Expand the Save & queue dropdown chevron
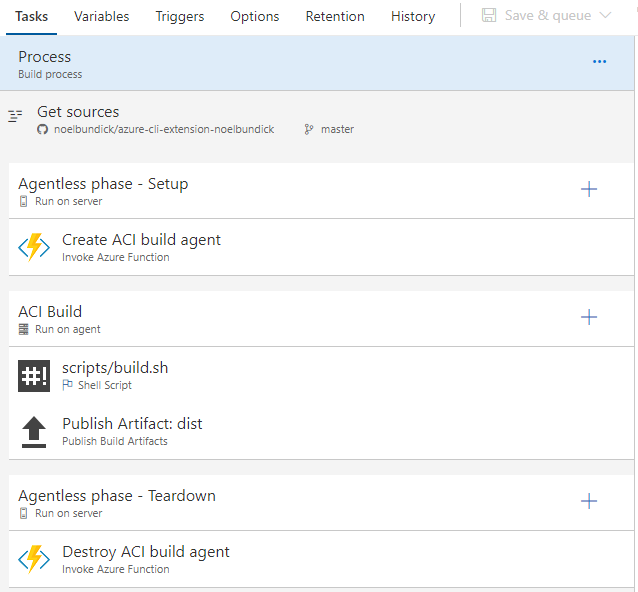 pos(605,15)
